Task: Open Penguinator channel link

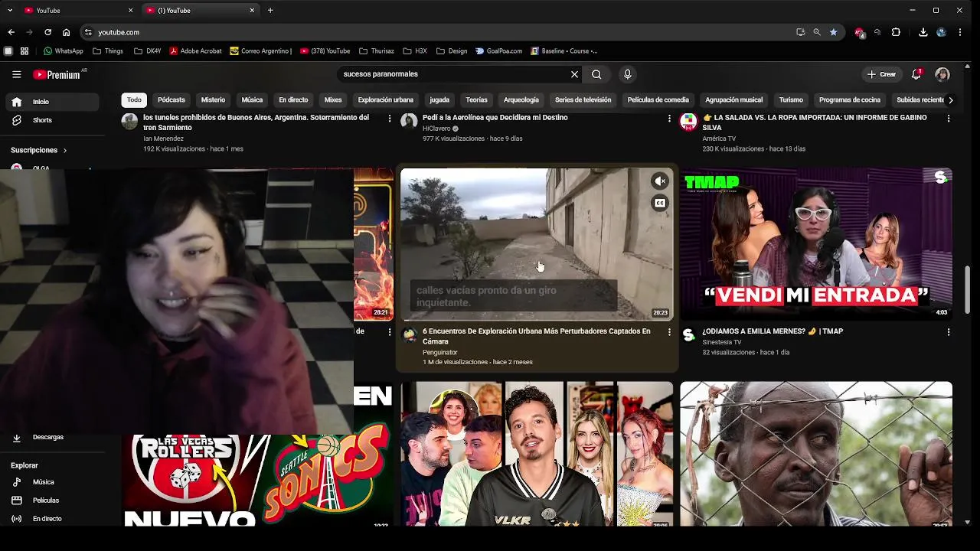Action: (x=440, y=353)
